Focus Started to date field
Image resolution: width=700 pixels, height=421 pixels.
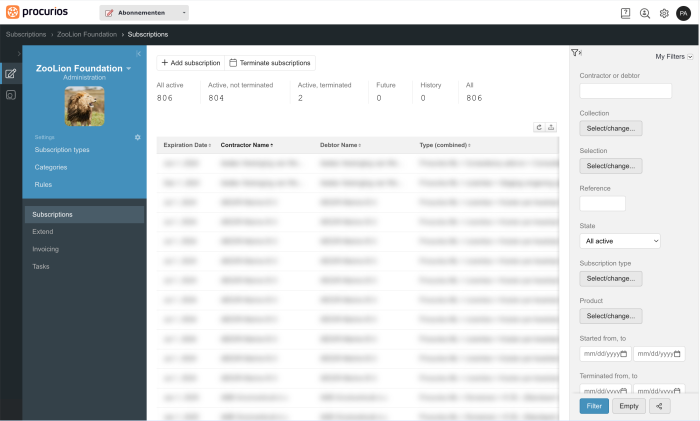(659, 354)
